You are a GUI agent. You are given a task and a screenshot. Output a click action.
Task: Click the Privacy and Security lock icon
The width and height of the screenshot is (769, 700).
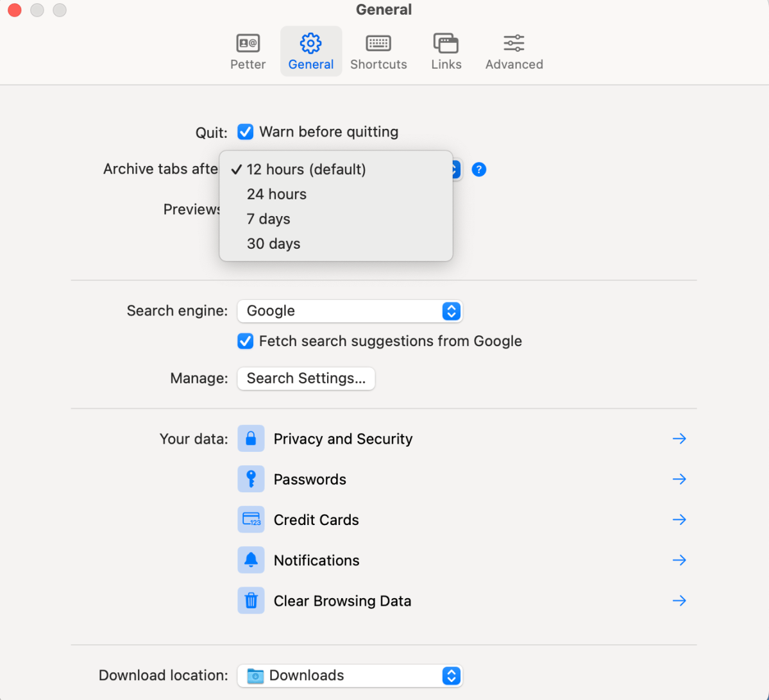point(251,439)
